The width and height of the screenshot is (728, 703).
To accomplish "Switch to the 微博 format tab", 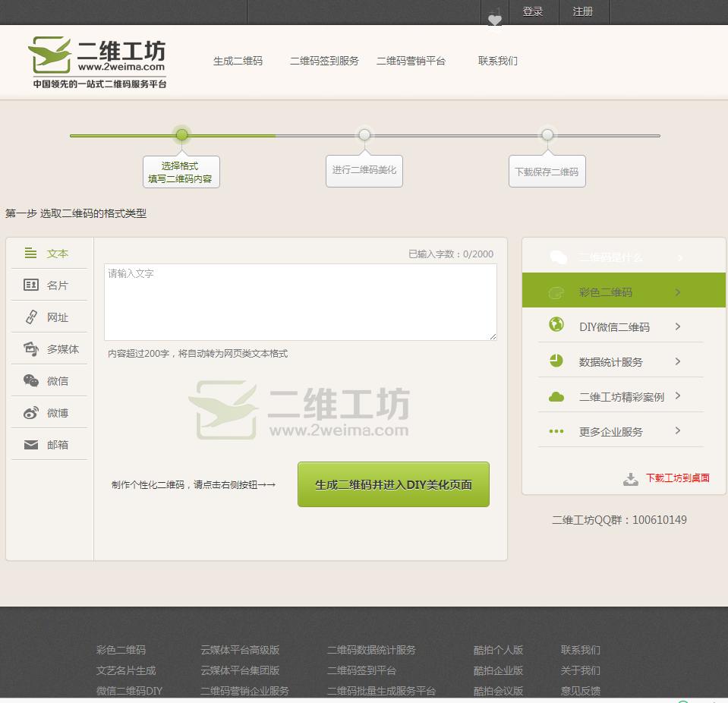I will [49, 412].
